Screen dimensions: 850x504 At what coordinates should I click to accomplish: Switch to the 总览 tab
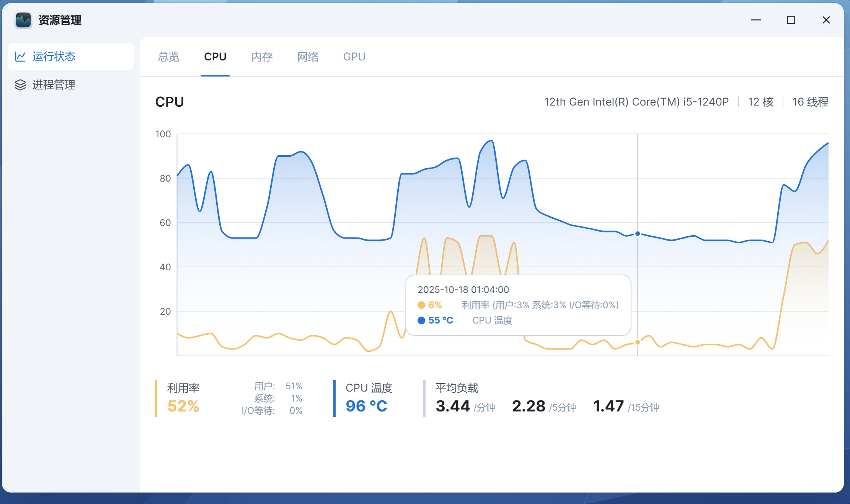tap(169, 57)
